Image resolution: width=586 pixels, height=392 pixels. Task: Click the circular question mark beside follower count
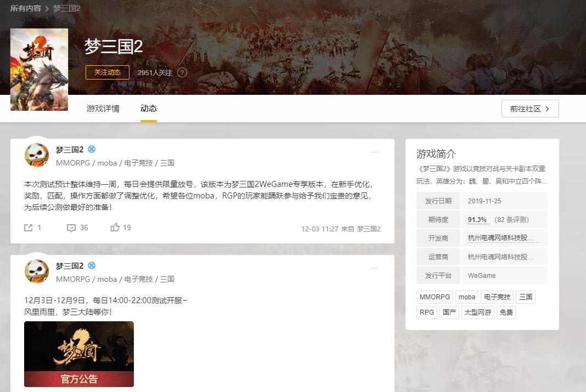click(182, 72)
